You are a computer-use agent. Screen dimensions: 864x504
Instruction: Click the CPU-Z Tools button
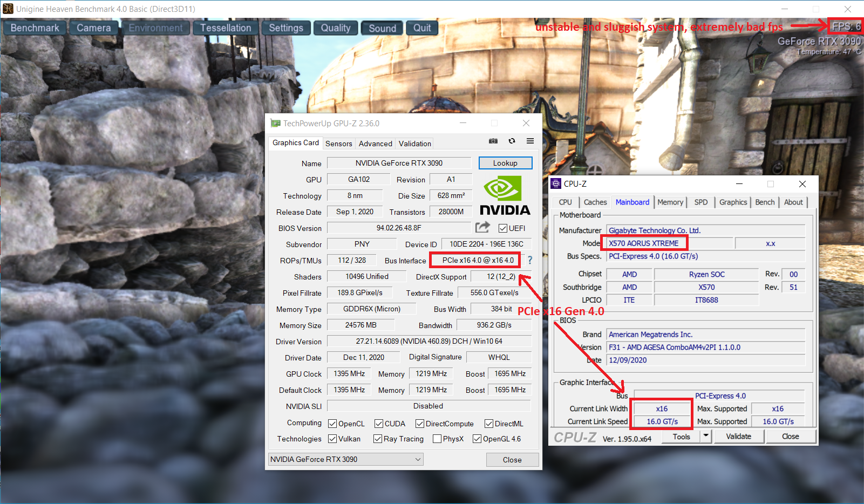point(681,437)
